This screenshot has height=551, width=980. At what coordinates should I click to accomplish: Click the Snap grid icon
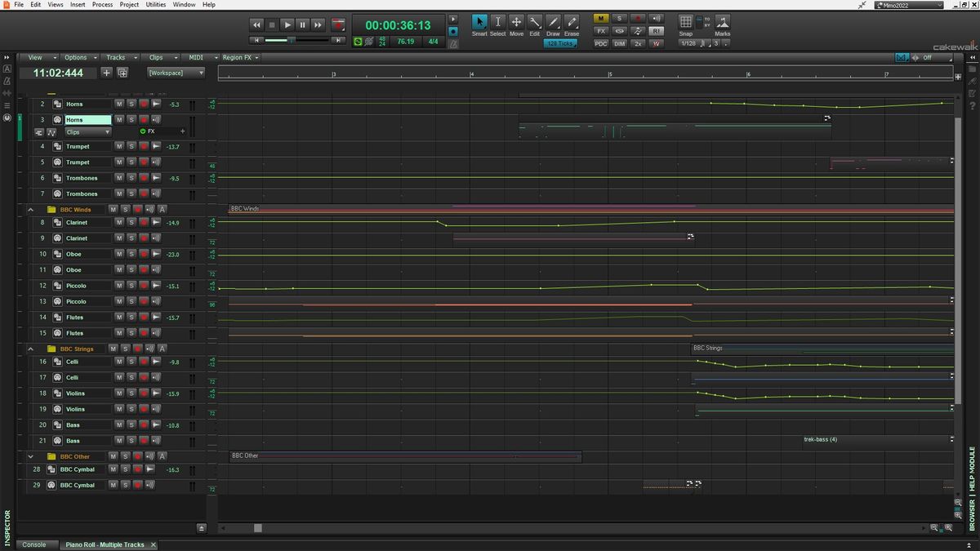pos(686,22)
